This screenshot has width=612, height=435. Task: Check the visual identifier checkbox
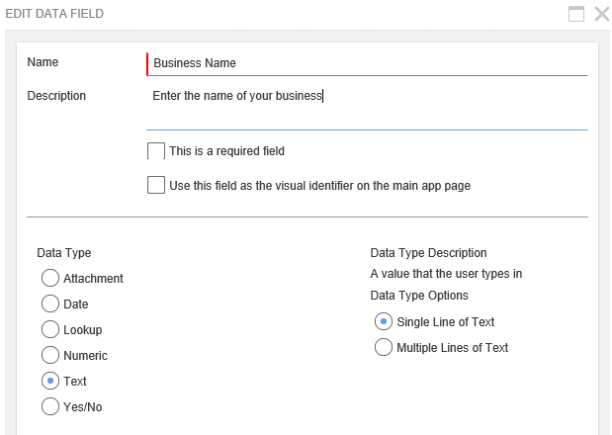click(x=156, y=185)
